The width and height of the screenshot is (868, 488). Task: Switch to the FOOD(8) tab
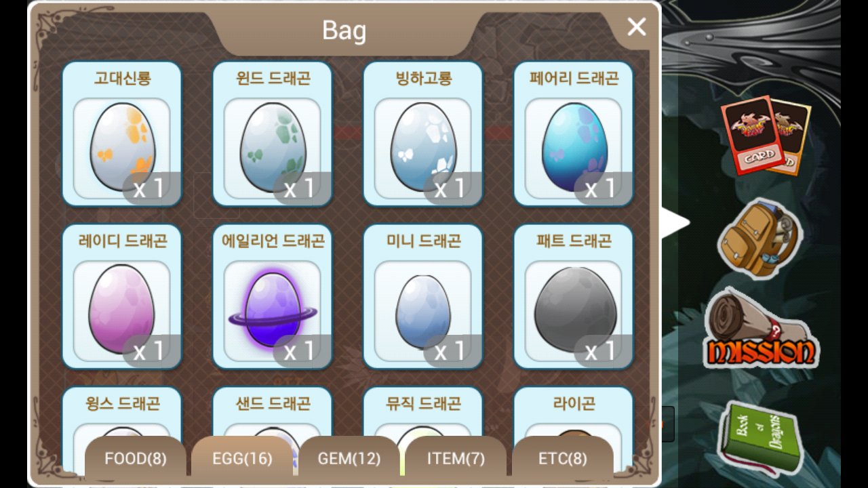coord(136,459)
